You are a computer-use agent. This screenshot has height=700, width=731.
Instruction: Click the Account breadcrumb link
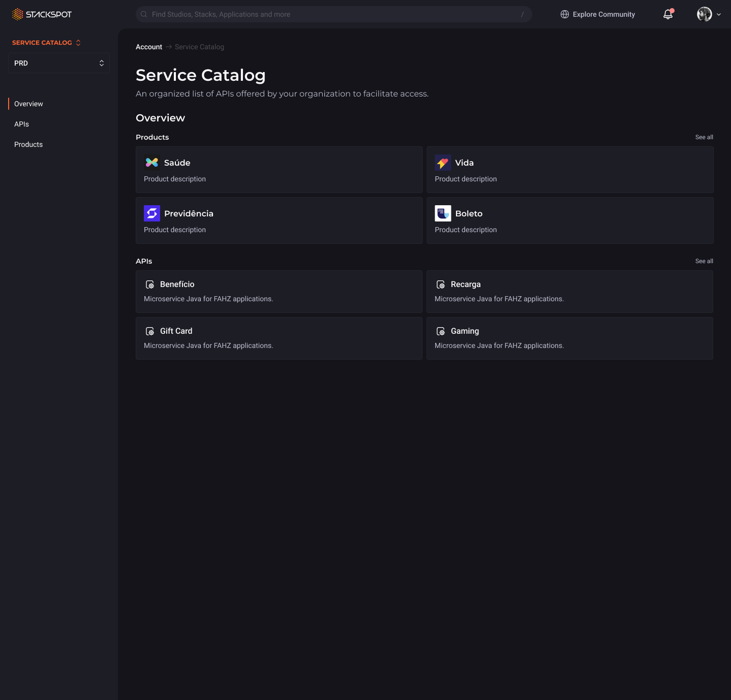pyautogui.click(x=148, y=47)
